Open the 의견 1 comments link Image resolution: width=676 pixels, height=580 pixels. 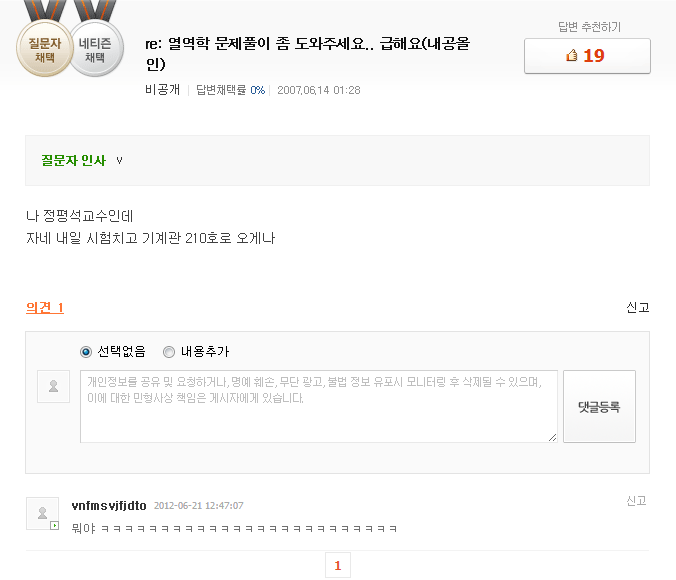[x=45, y=307]
